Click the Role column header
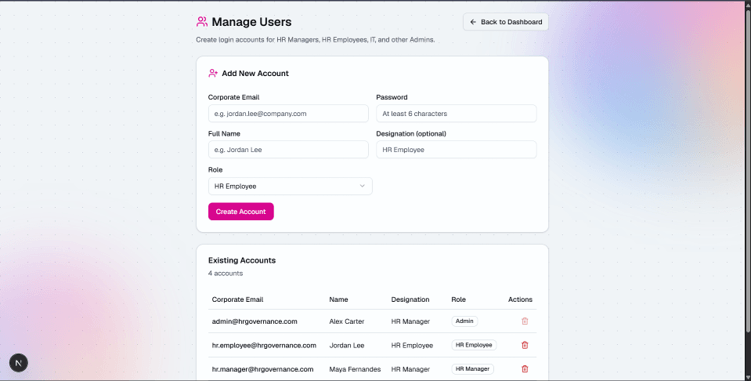751x381 pixels. (458, 300)
